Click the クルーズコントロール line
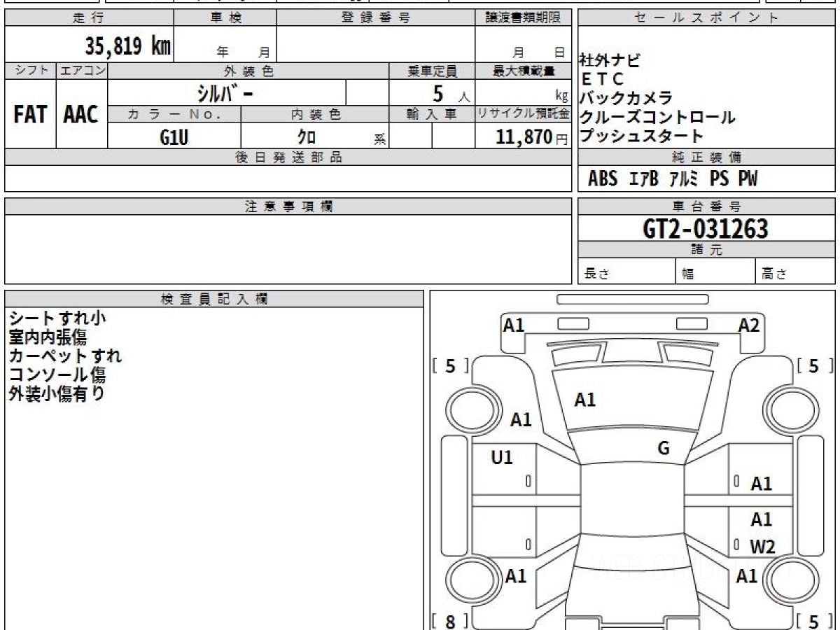This screenshot has height=630, width=840. click(657, 117)
